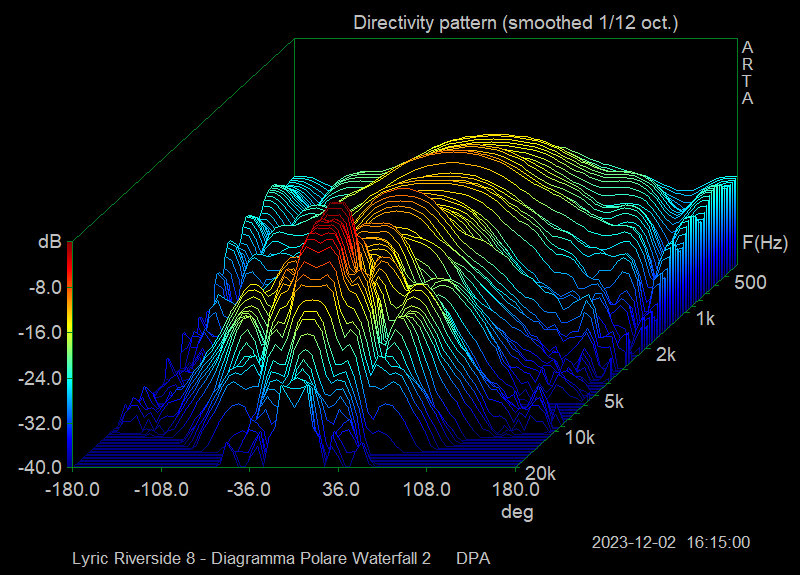
Task: Click the 10k frequency label
Action: point(580,438)
